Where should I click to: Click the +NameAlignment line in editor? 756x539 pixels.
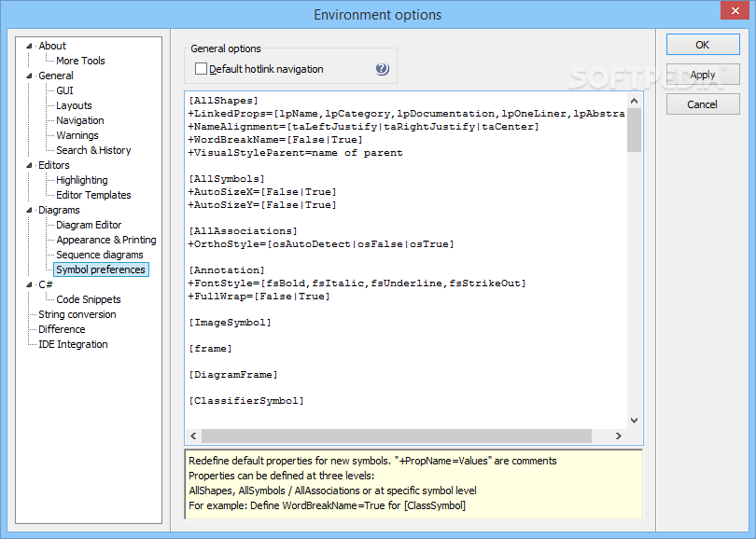click(x=364, y=127)
